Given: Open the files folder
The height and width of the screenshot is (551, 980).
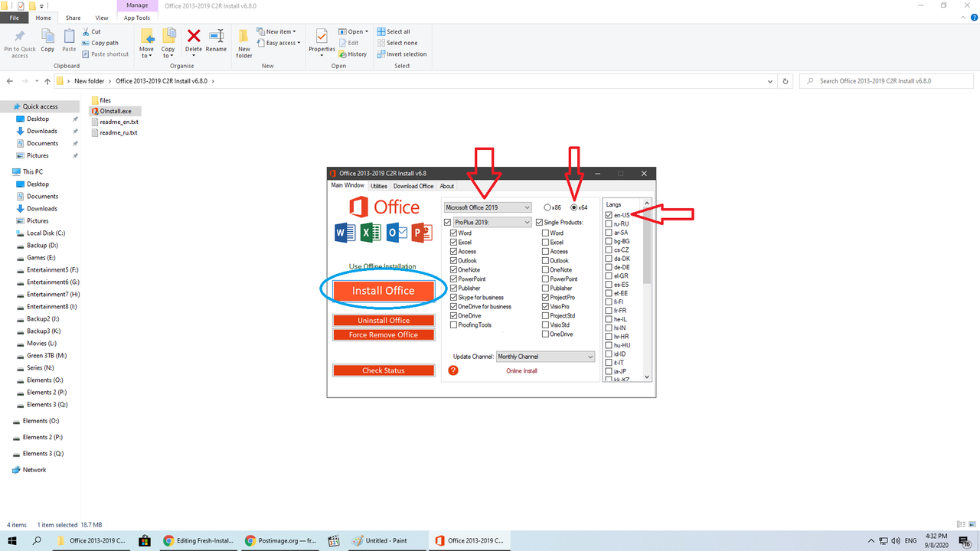Looking at the screenshot, I should click(x=101, y=100).
